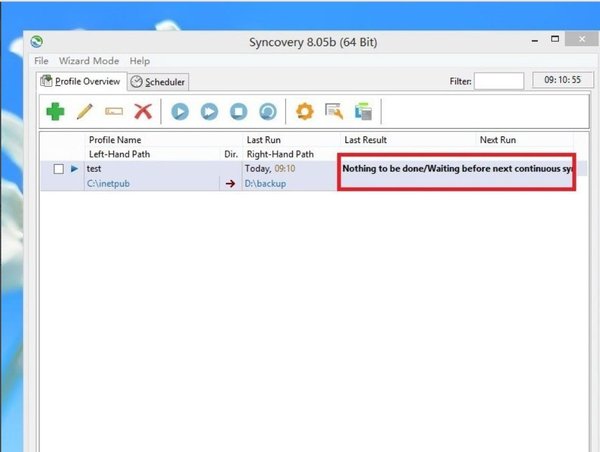Tick the checkbox next to test profile
The height and width of the screenshot is (452, 600).
click(x=59, y=169)
